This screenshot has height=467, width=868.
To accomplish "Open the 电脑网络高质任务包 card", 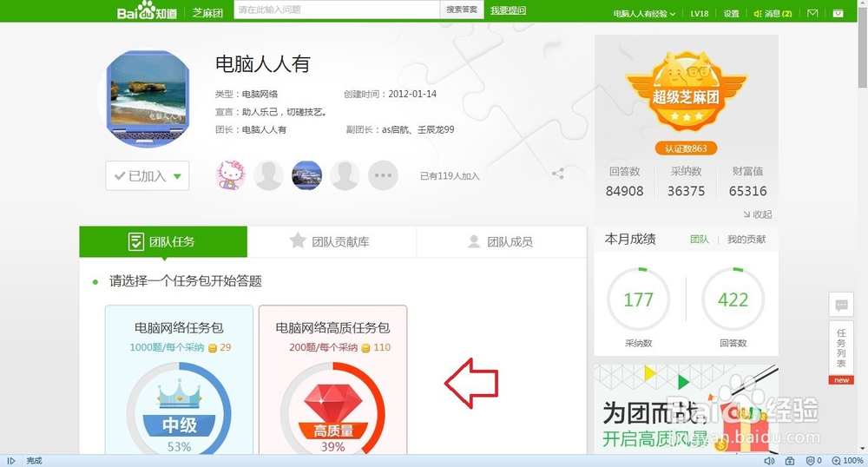I will 332,380.
